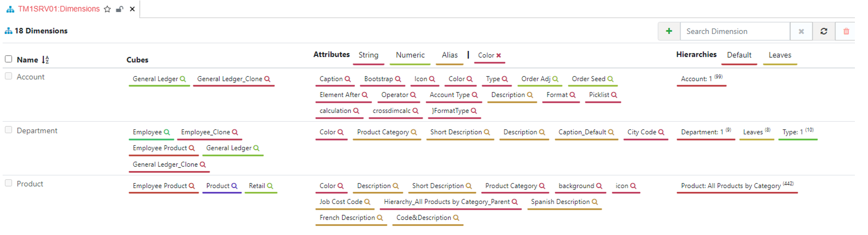This screenshot has width=868, height=235.
Task: Open the Product: All Products by Category hierarchy
Action: pyautogui.click(x=731, y=186)
